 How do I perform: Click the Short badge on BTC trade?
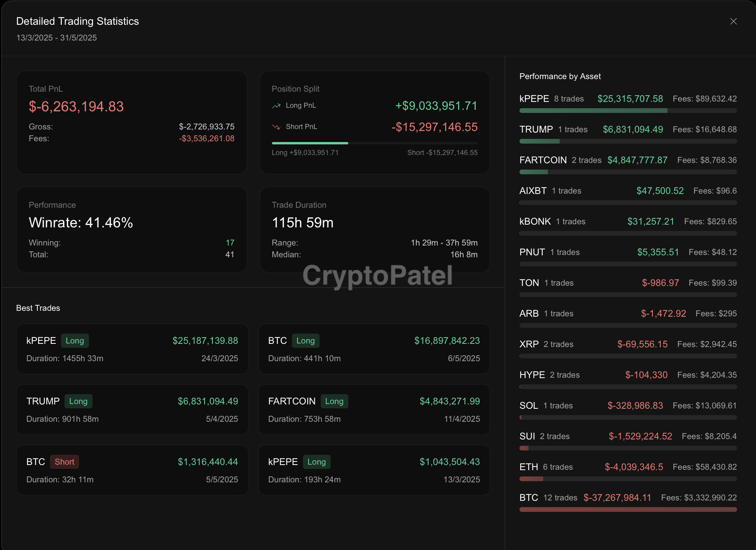click(65, 462)
